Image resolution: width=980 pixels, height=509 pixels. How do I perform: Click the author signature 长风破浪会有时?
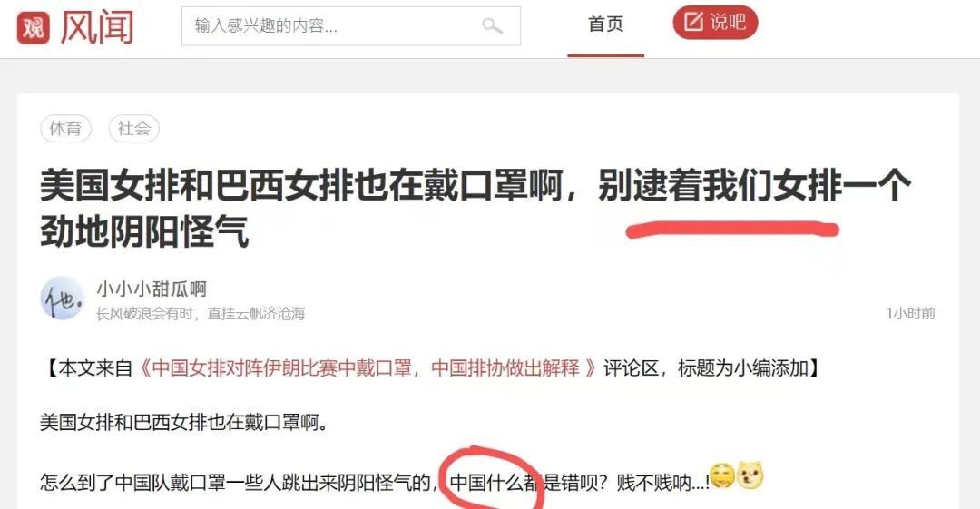pyautogui.click(x=200, y=313)
